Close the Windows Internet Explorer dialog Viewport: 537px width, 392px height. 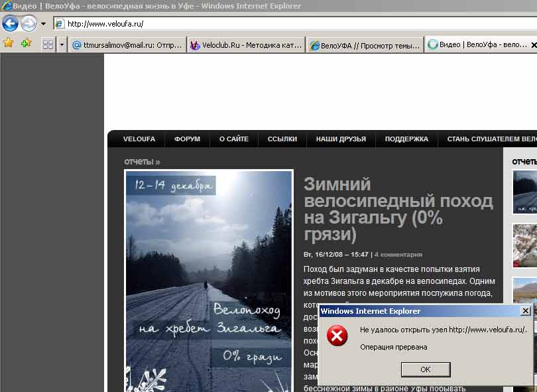pyautogui.click(x=525, y=311)
